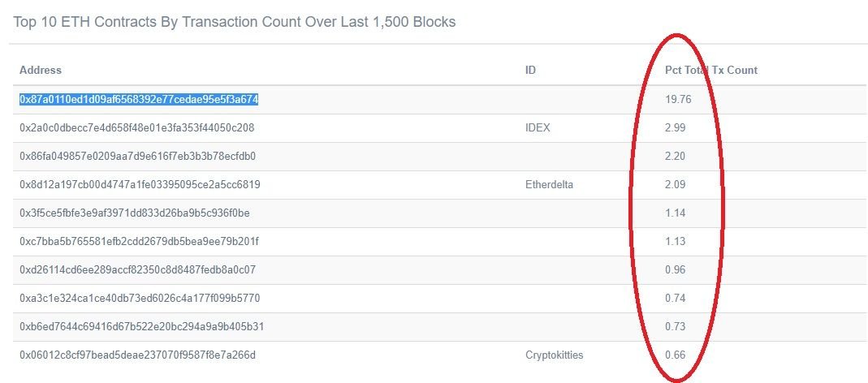This screenshot has height=383, width=868.
Task: Open address 0x86fa049857e0209aa7d9e616f7eb3b3b78ecfdb0
Action: click(x=138, y=156)
